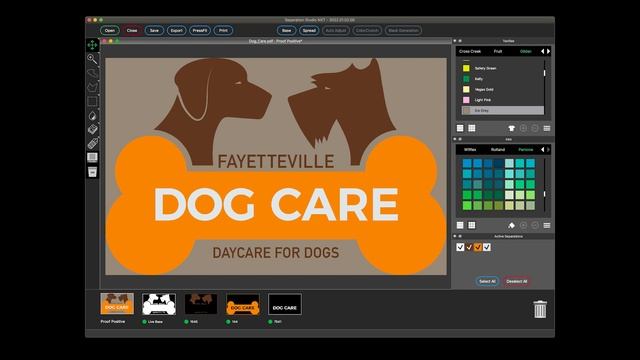Viewport: 640px width, 360px height.
Task: Select the green move/pan tool
Action: [92, 44]
